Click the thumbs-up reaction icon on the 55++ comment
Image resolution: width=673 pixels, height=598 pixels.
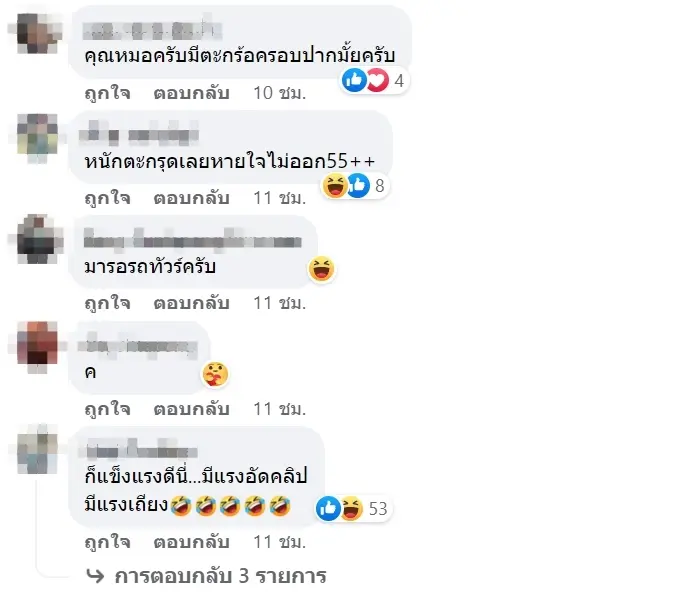click(x=358, y=186)
